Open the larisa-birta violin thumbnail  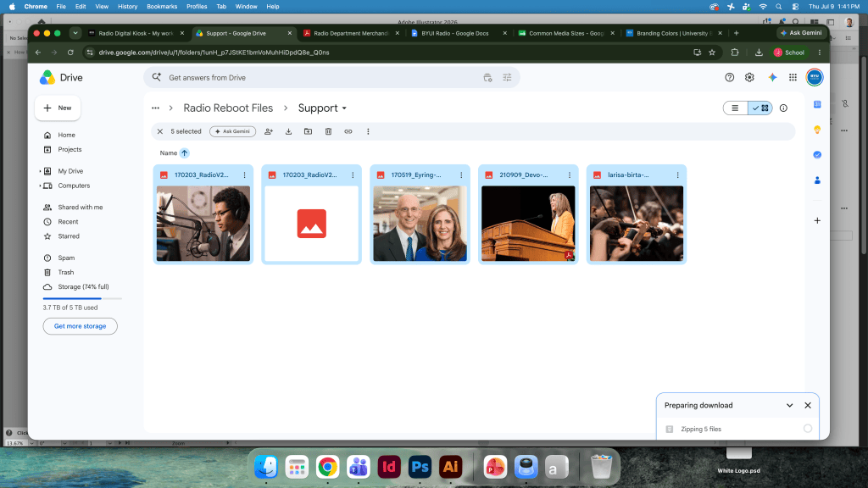[x=637, y=224]
